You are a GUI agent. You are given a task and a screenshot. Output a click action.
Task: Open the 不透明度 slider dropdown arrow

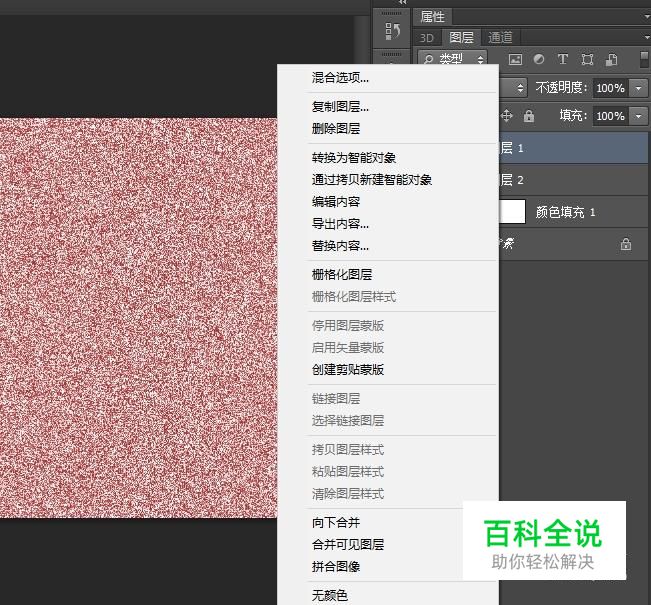pyautogui.click(x=639, y=88)
